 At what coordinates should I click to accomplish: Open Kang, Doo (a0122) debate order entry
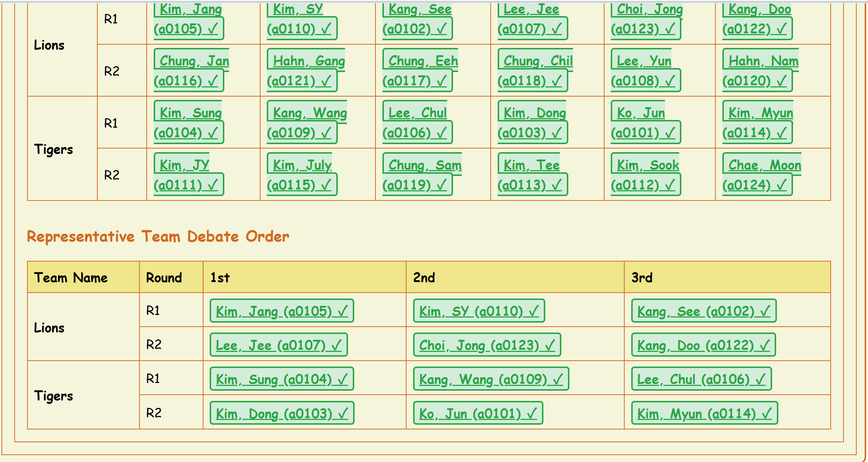click(703, 345)
